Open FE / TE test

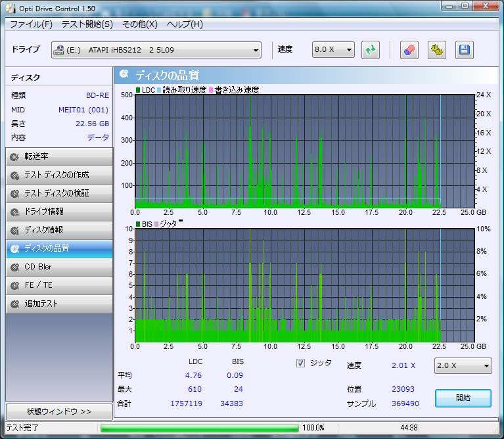[59, 285]
